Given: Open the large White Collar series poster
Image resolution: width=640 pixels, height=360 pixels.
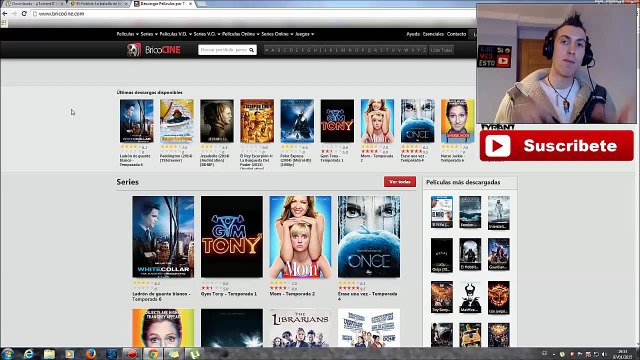Looking at the screenshot, I should tap(163, 237).
